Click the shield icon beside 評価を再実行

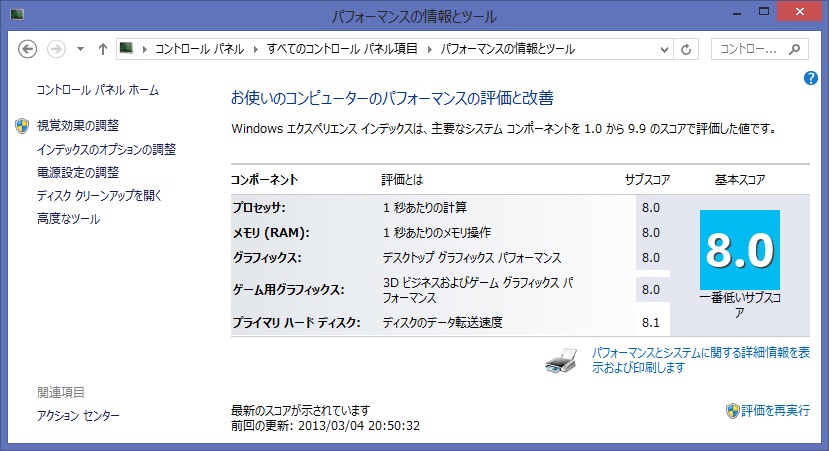pyautogui.click(x=733, y=411)
